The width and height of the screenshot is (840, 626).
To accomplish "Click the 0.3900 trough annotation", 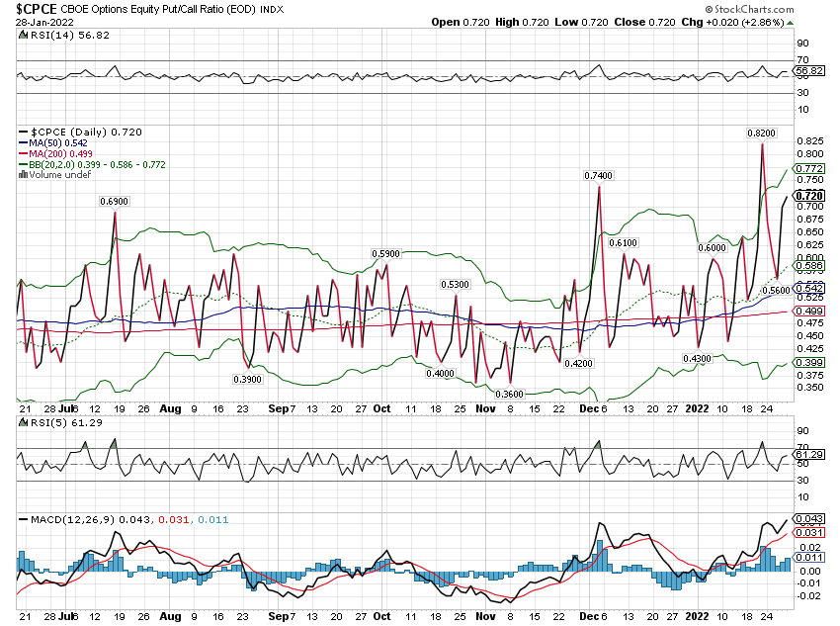I will click(247, 379).
